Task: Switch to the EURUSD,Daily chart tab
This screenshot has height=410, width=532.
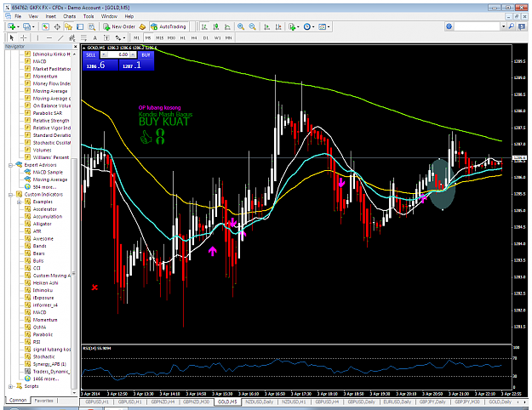Action: (x=397, y=401)
